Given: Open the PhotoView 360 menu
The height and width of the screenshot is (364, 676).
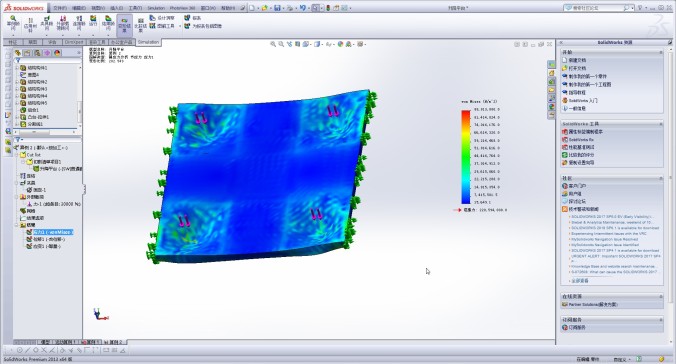Looking at the screenshot, I should click(182, 8).
